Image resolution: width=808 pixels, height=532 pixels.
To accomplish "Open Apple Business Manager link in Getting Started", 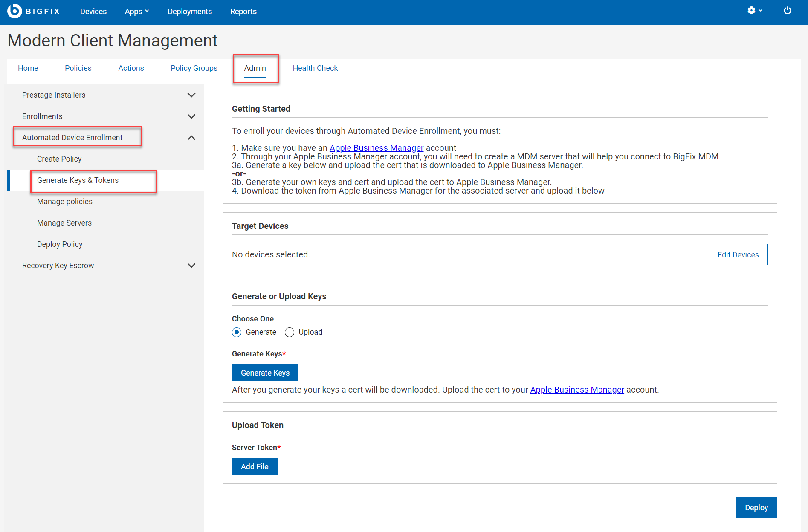I will (376, 148).
